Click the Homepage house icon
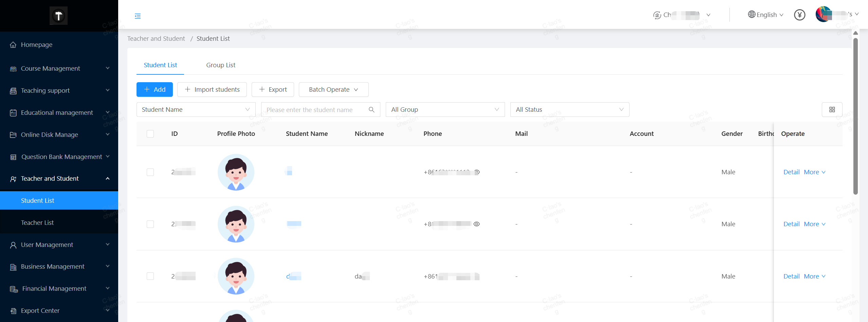868x322 pixels. coord(13,45)
